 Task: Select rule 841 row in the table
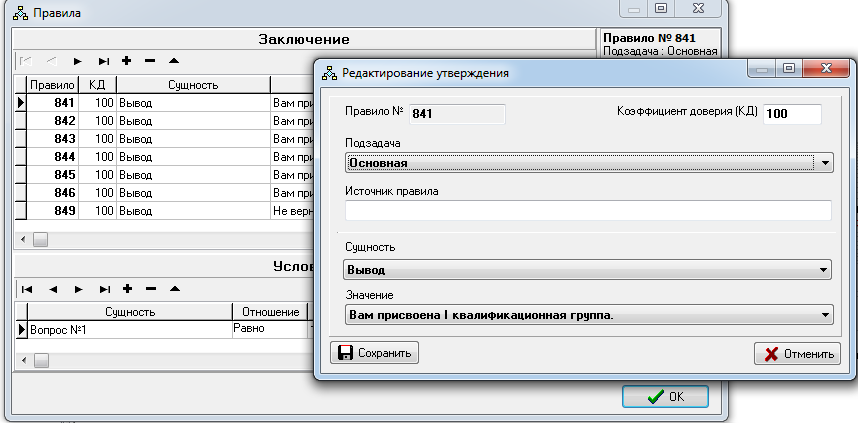point(164,103)
